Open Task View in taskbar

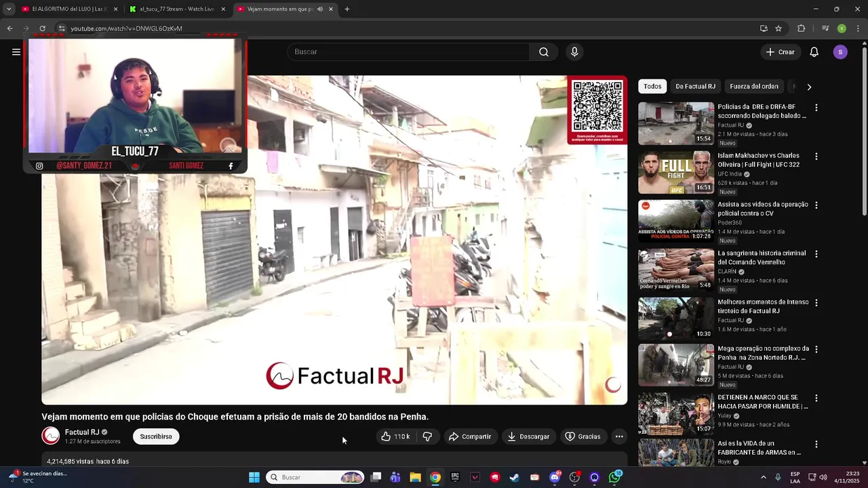pos(376,477)
